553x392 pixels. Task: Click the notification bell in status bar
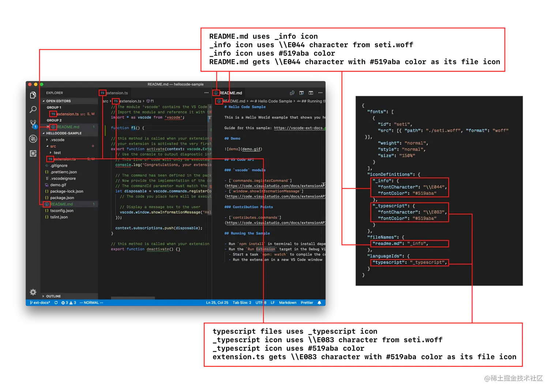319,303
